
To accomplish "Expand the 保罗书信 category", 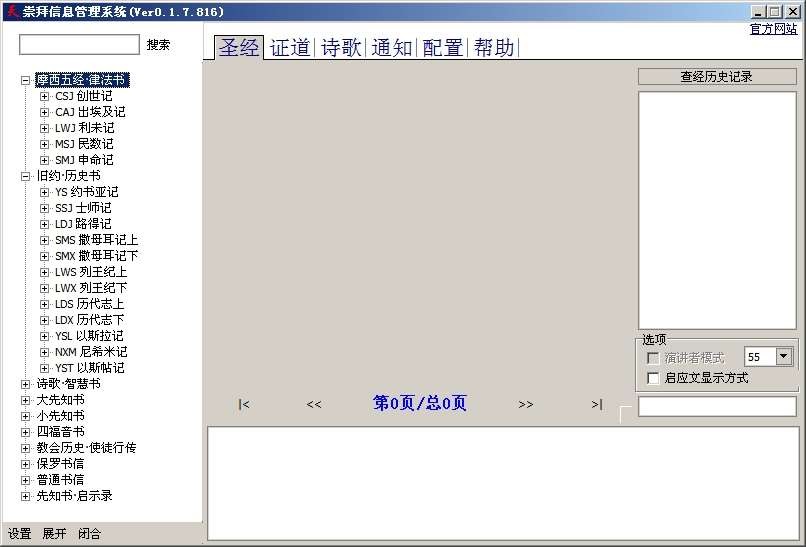I will tap(25, 464).
